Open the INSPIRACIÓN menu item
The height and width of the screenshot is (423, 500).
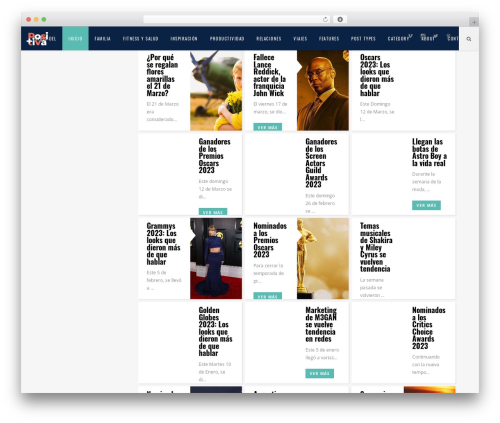(184, 39)
